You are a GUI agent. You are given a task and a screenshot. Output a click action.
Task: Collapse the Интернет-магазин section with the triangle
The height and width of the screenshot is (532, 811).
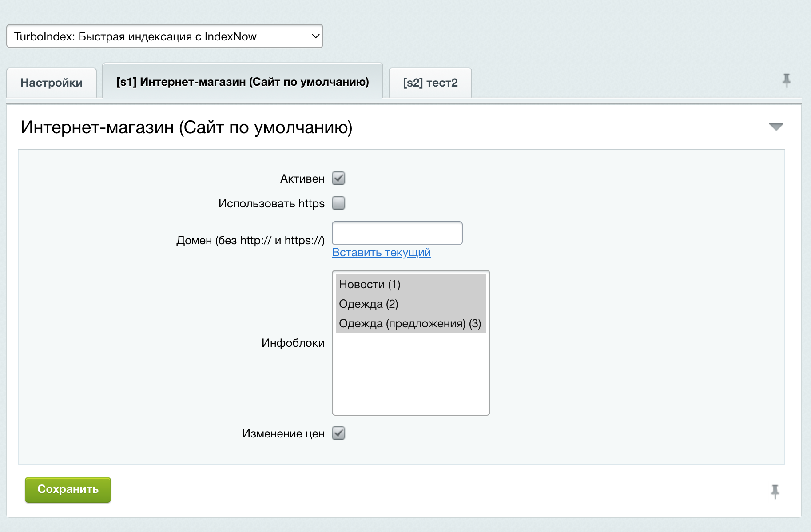point(776,127)
